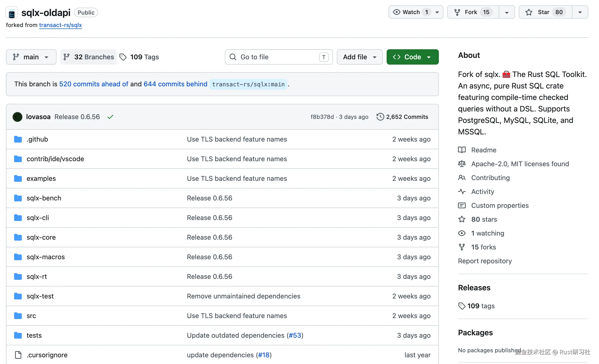
Task: Click the Activity pulse icon
Action: pos(462,192)
